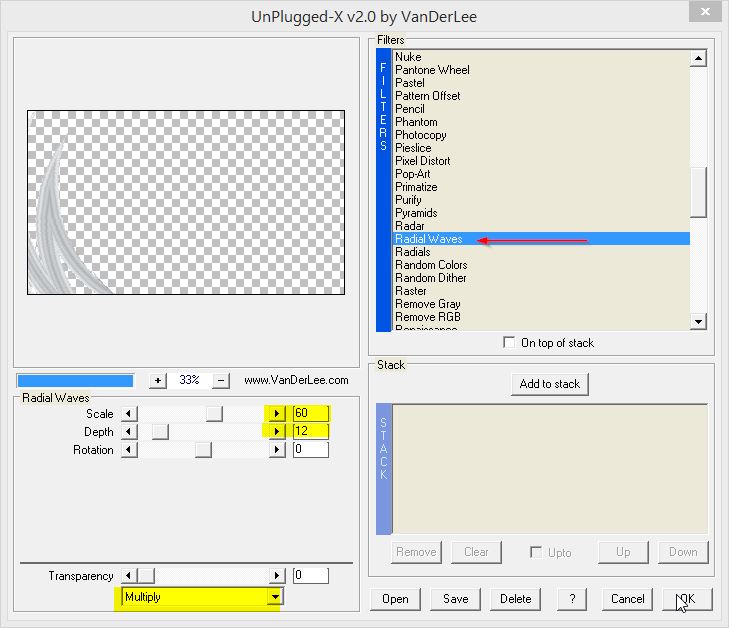Click the filter list scroll down arrow

698,321
